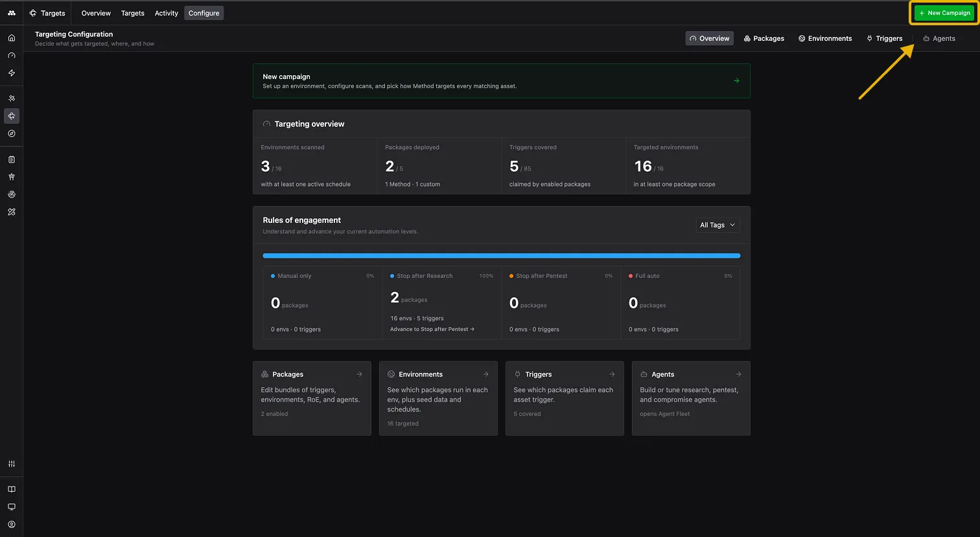Click the arrow on the Environments card
Viewport: 980px width, 537px height.
tap(485, 374)
